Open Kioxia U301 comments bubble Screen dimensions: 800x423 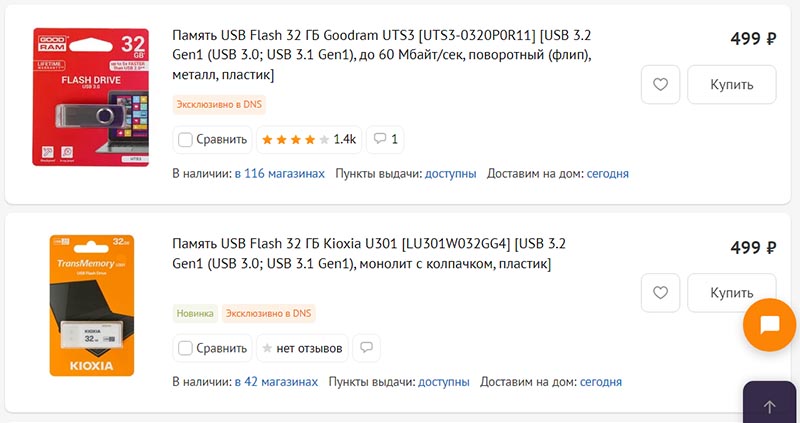(367, 348)
